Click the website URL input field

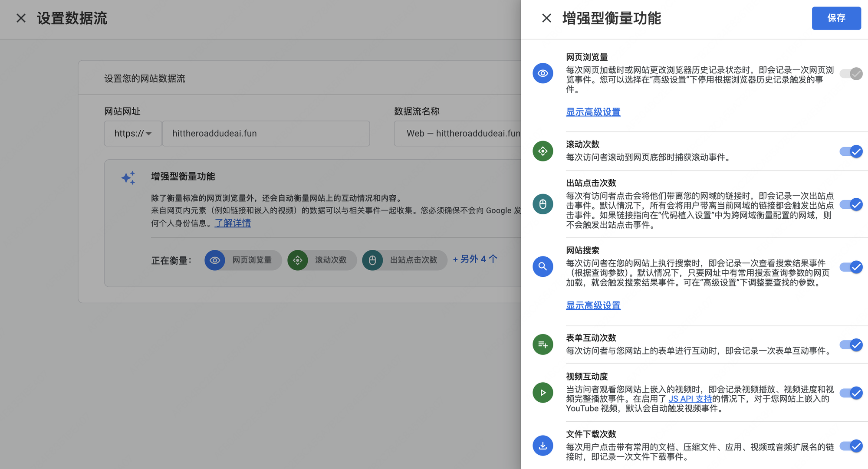pyautogui.click(x=266, y=134)
